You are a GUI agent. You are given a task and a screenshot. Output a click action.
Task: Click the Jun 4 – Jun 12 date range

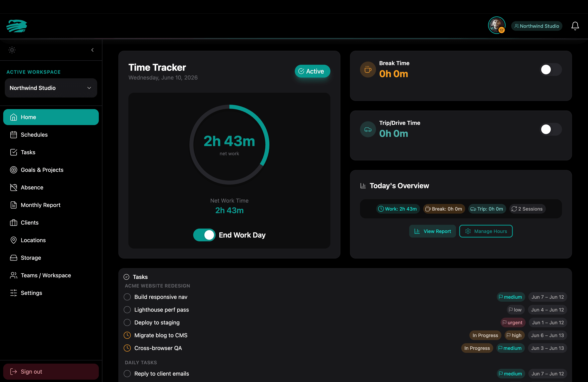[547, 310]
